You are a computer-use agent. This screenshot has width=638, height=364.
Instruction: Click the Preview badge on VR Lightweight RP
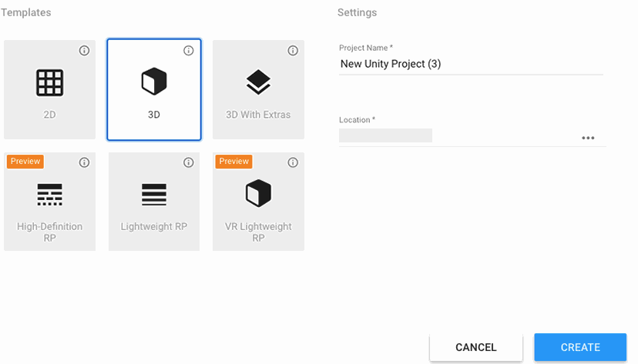click(233, 162)
